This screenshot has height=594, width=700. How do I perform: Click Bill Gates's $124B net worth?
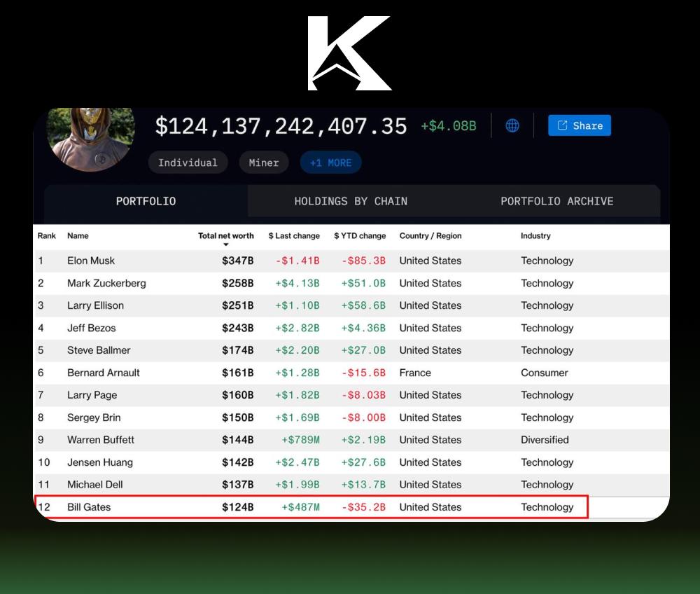[x=238, y=507]
